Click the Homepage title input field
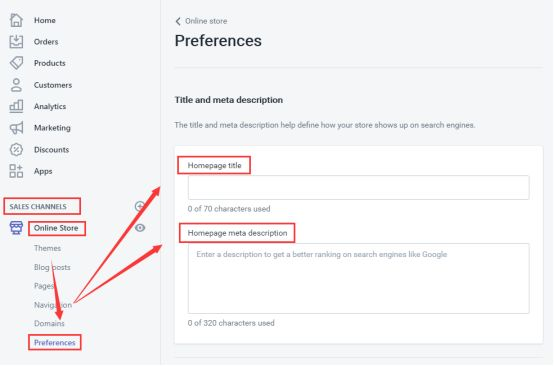 (359, 188)
